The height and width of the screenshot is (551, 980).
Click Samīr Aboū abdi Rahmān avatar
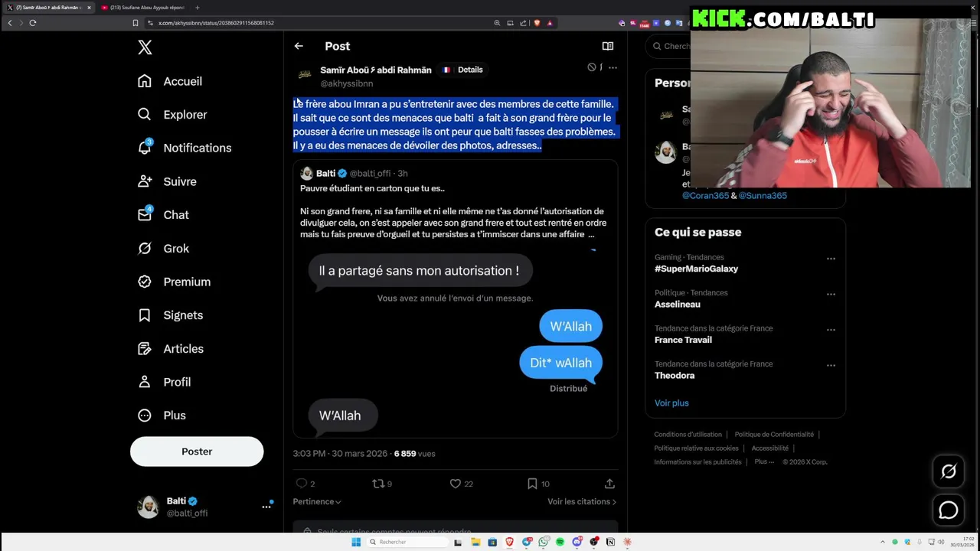point(305,75)
